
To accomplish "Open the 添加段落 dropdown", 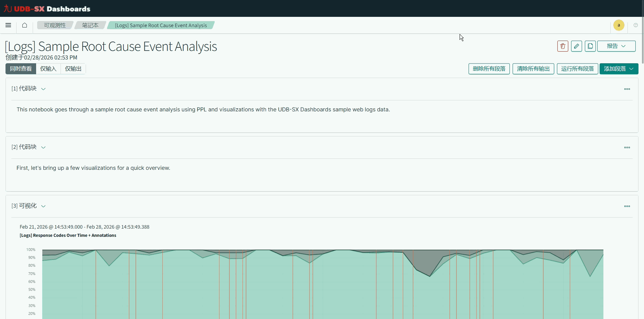I will 619,69.
